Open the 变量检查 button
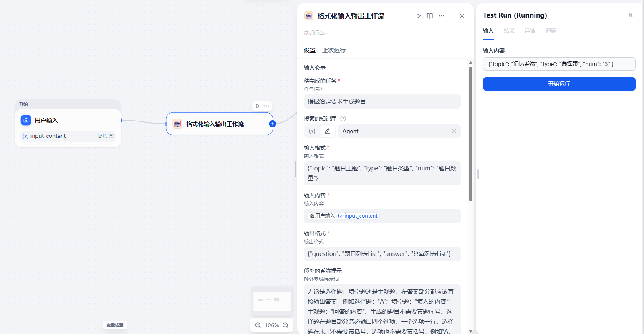The width and height of the screenshot is (644, 334). pyautogui.click(x=115, y=325)
